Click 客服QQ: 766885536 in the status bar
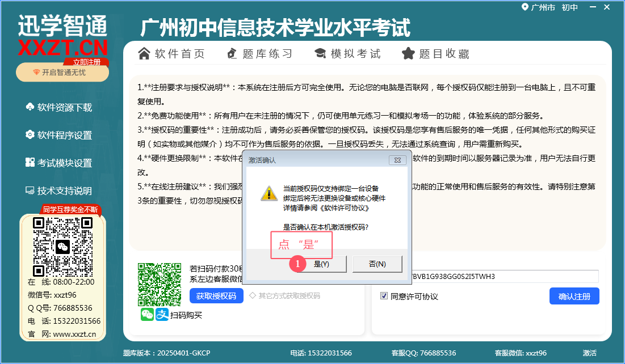The height and width of the screenshot is (364, 625). pyautogui.click(x=423, y=353)
